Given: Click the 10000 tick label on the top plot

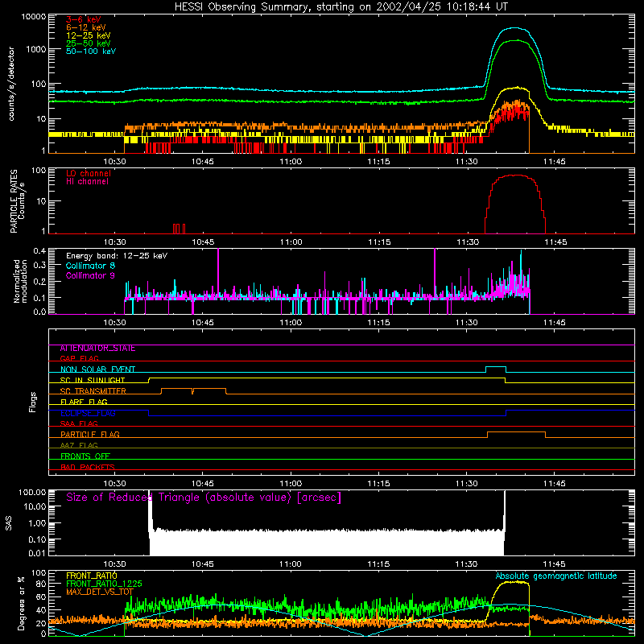Looking at the screenshot, I should pos(34,17).
